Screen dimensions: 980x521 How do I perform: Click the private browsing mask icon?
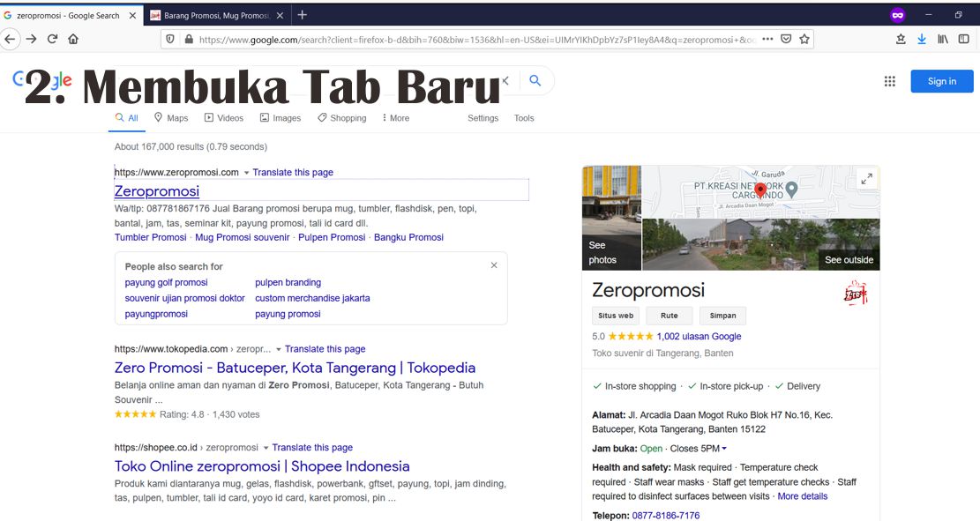point(897,15)
